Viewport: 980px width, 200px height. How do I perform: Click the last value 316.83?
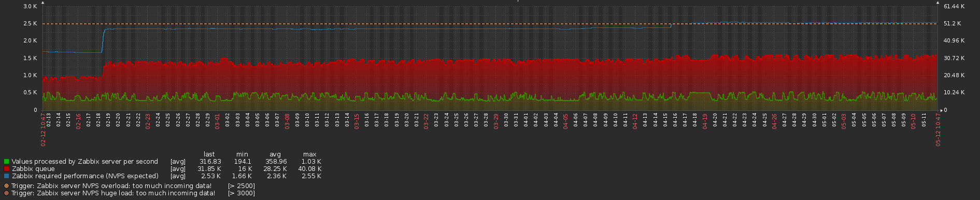point(210,162)
